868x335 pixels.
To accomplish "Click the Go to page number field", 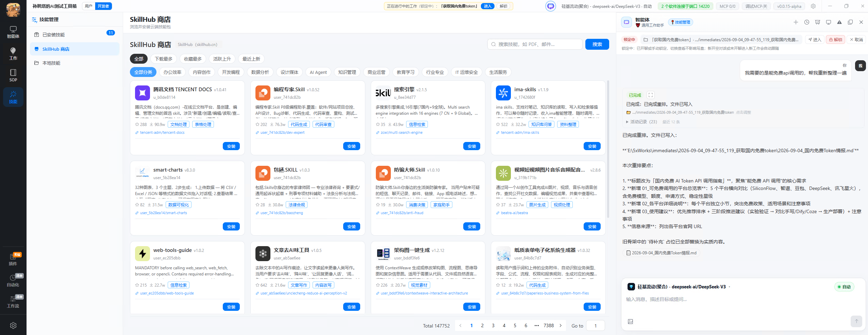I will (596, 325).
